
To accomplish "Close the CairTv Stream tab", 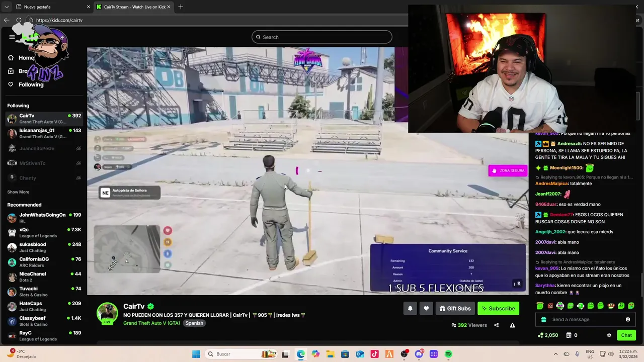I will [x=169, y=7].
